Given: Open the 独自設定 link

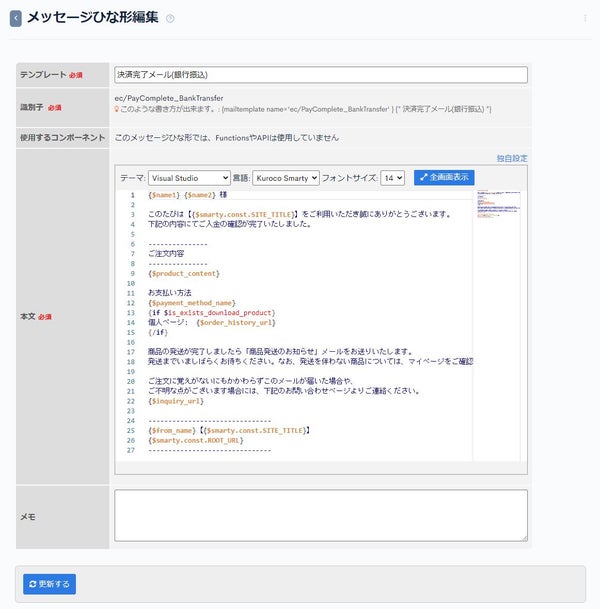Looking at the screenshot, I should pyautogui.click(x=512, y=158).
